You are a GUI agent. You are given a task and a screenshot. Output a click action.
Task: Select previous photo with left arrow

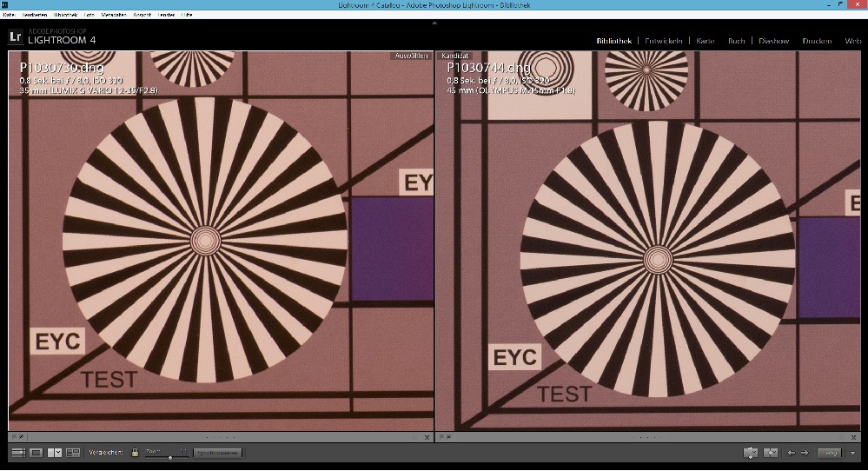(791, 453)
